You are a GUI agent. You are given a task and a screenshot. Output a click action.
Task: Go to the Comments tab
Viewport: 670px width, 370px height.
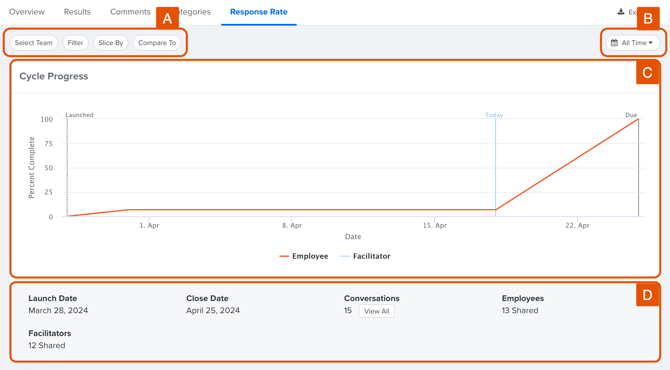(130, 12)
